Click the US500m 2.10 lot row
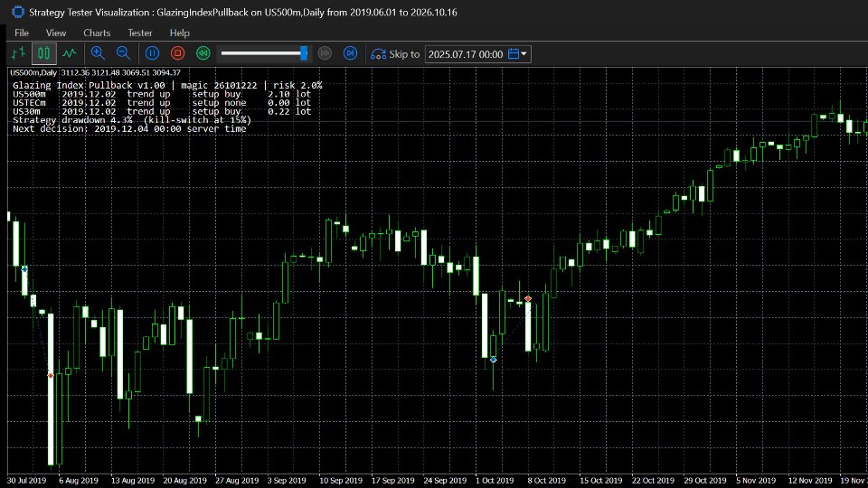Viewport: 868px width, 488px height. pyautogui.click(x=162, y=94)
